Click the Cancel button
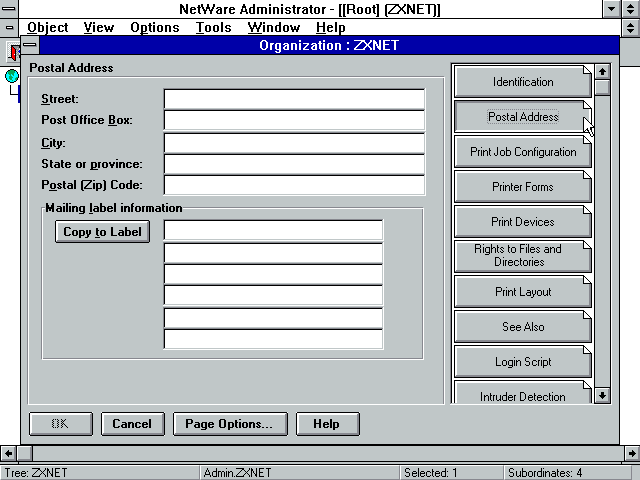 [133, 424]
